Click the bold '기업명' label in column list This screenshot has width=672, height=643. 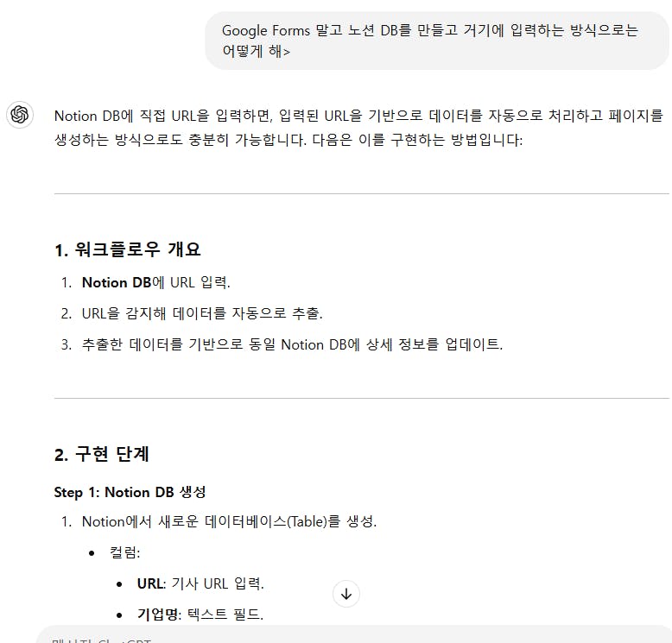[157, 615]
